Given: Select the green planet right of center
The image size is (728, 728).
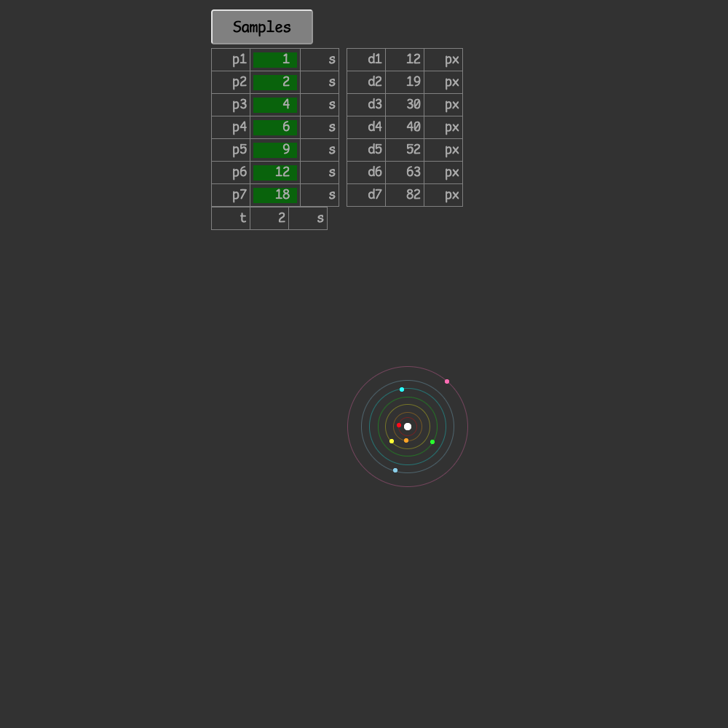Looking at the screenshot, I should [x=432, y=441].
